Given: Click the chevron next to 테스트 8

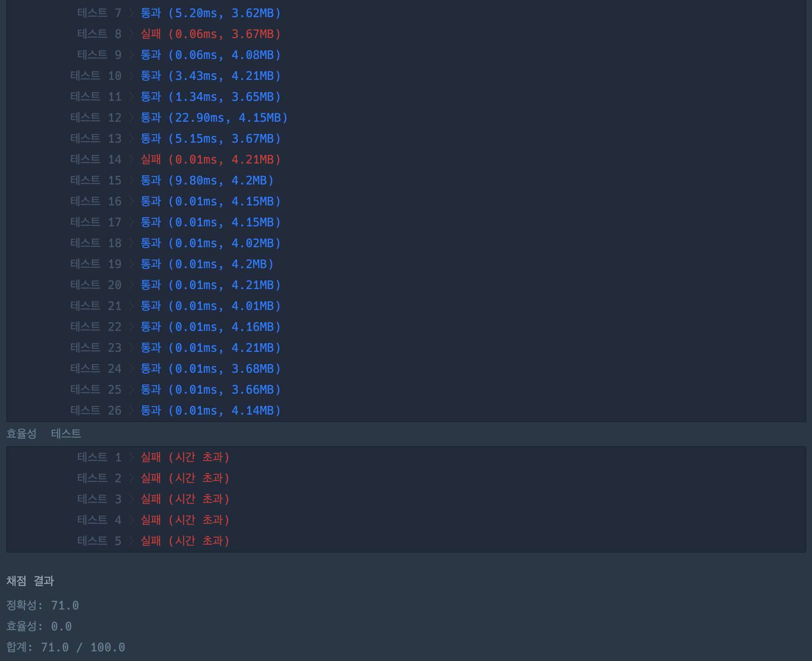Looking at the screenshot, I should click(x=131, y=34).
